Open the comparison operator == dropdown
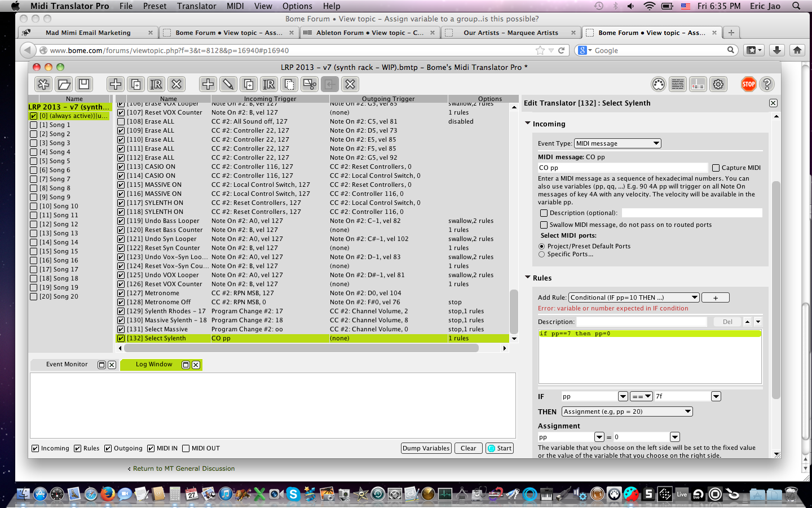The image size is (812, 508). click(x=641, y=396)
